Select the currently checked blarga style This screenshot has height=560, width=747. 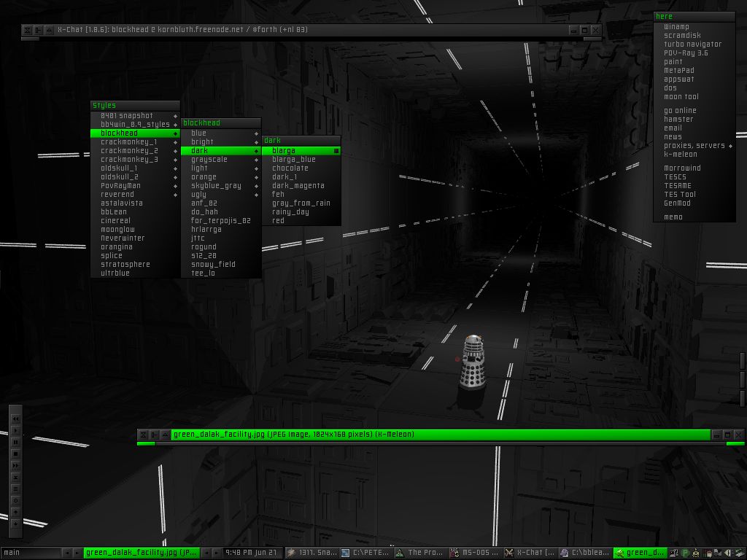(x=301, y=150)
